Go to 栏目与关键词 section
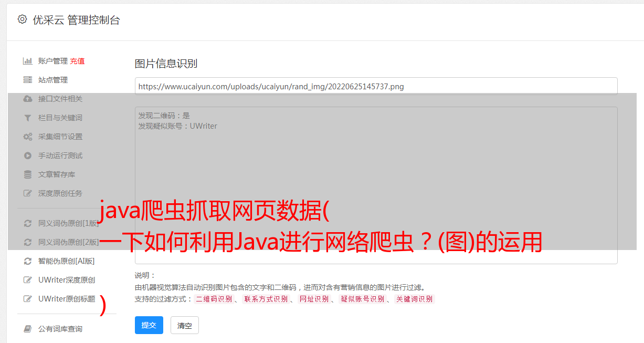 [60, 118]
